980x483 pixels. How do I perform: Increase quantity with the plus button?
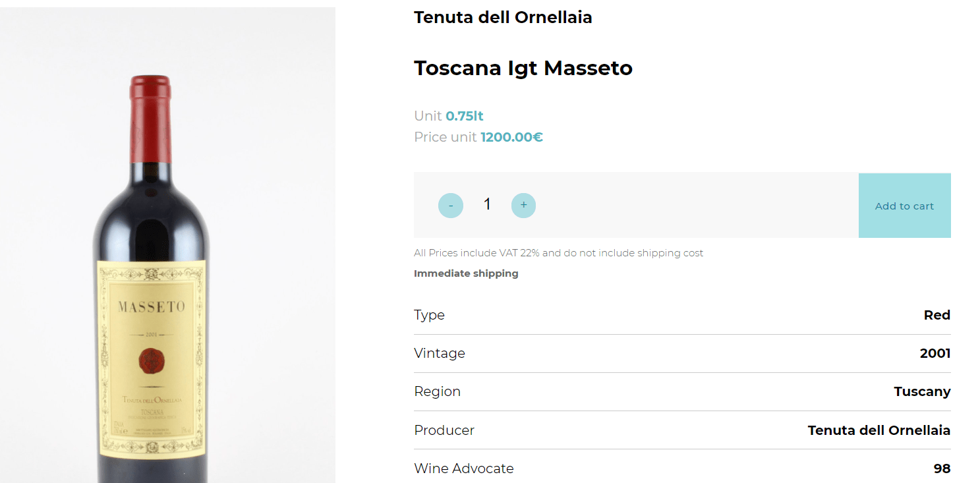(523, 206)
